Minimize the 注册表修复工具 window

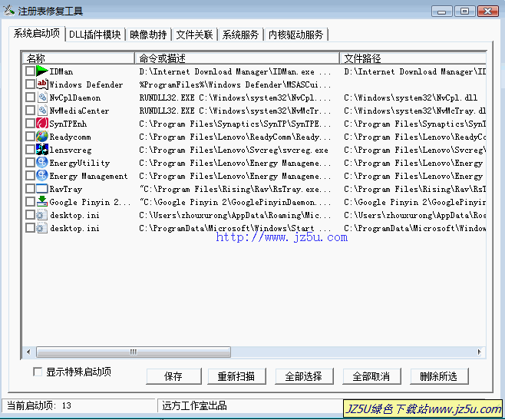pyautogui.click(x=441, y=12)
